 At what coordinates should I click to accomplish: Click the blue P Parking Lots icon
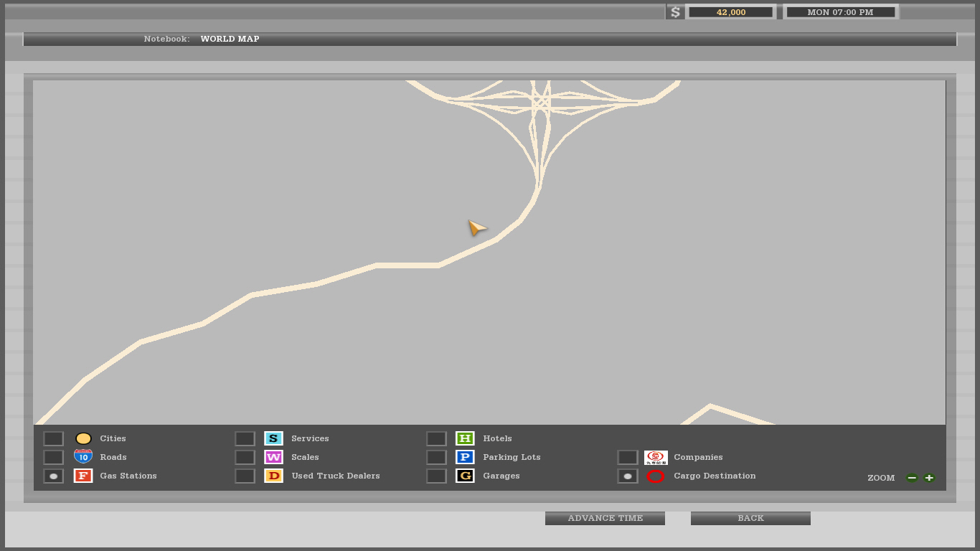click(465, 457)
